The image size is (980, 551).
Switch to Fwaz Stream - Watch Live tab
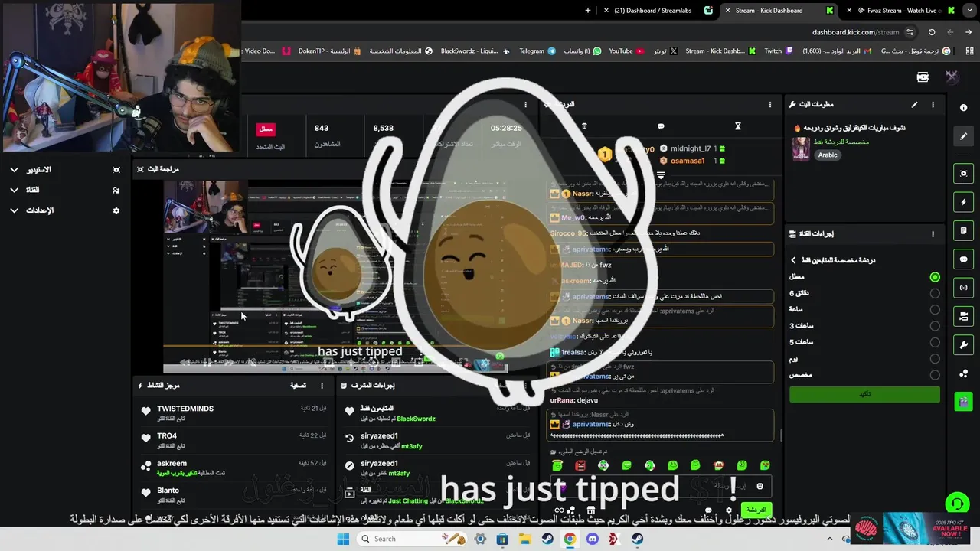point(901,11)
